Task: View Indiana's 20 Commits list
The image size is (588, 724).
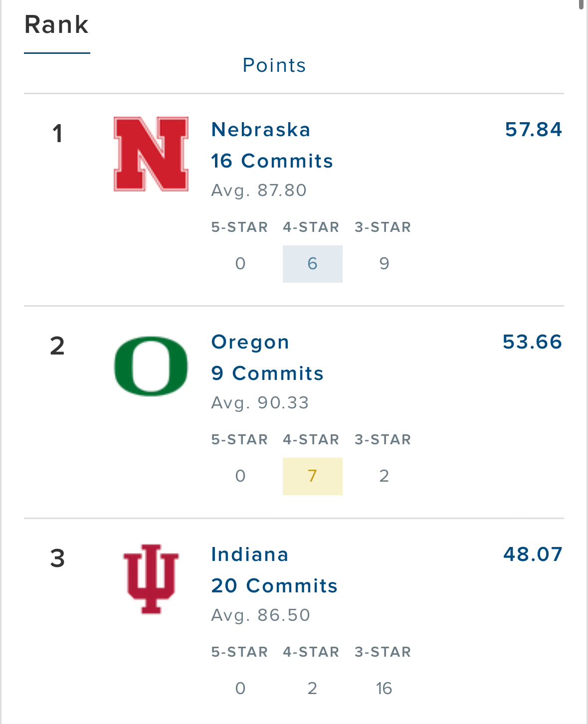Action: click(x=274, y=586)
